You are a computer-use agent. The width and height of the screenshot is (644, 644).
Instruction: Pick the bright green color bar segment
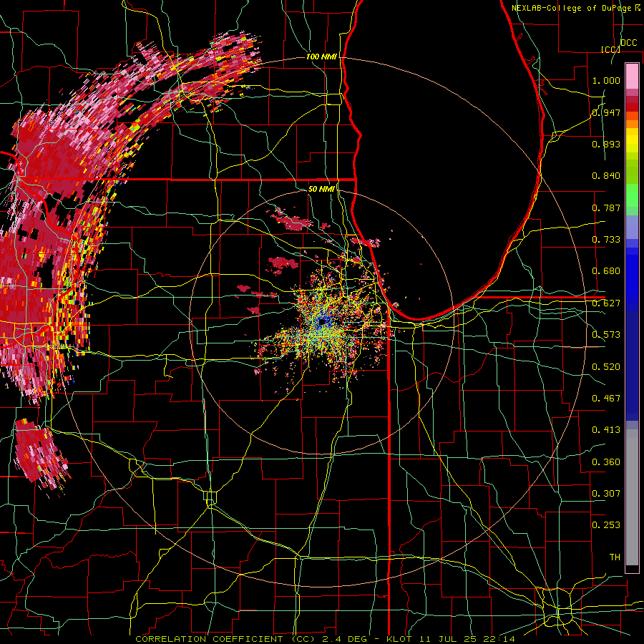click(632, 195)
